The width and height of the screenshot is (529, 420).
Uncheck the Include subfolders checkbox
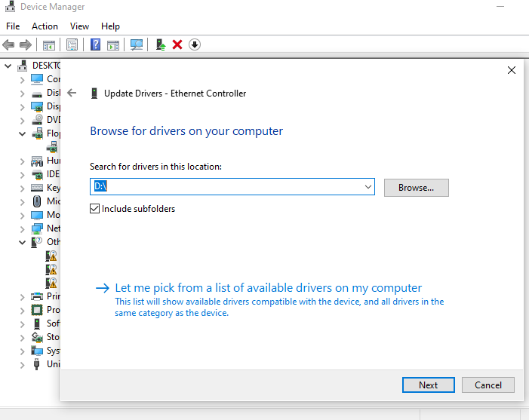tap(95, 208)
